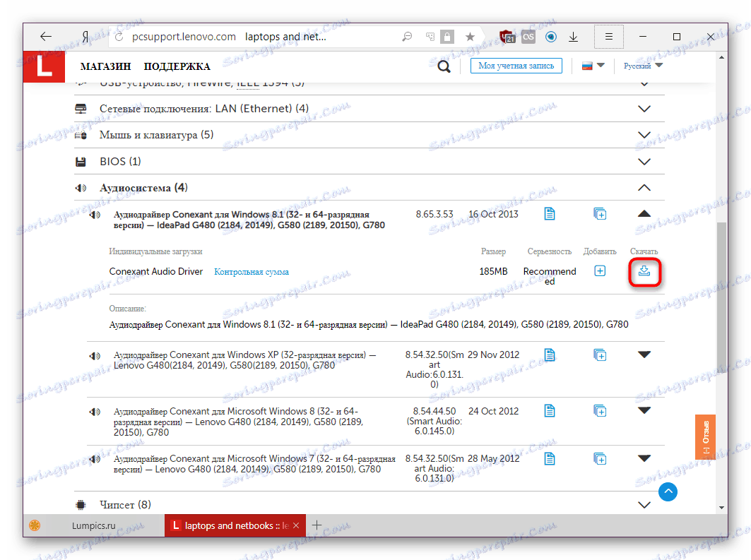Open the blue circular extension icon
751x560 pixels.
551,37
